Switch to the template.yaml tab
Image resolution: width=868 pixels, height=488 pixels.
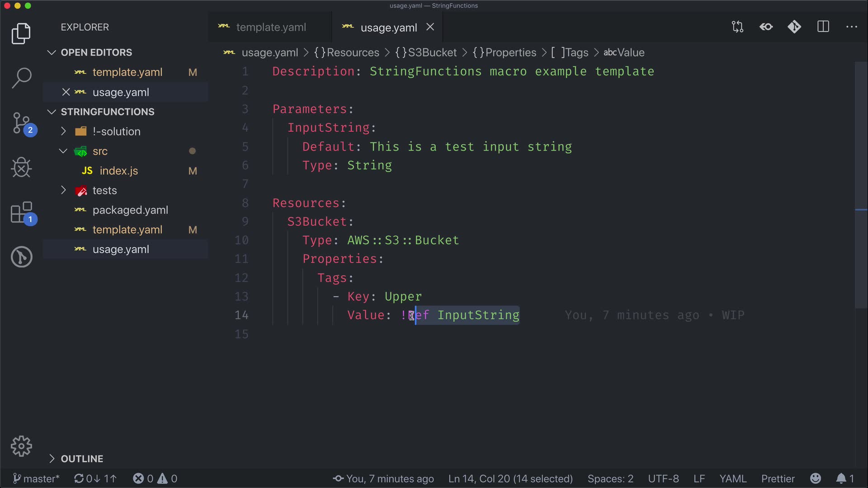click(271, 28)
